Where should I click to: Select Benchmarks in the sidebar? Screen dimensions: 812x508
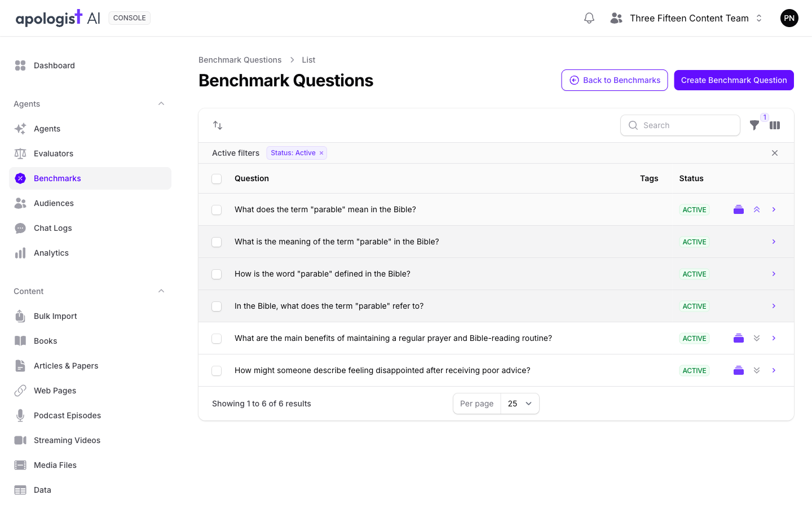[x=90, y=178]
